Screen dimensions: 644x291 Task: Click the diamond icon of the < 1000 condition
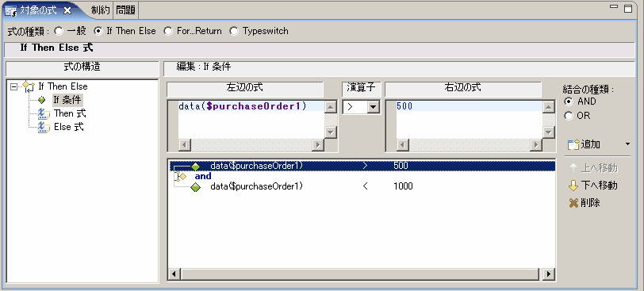click(195, 187)
